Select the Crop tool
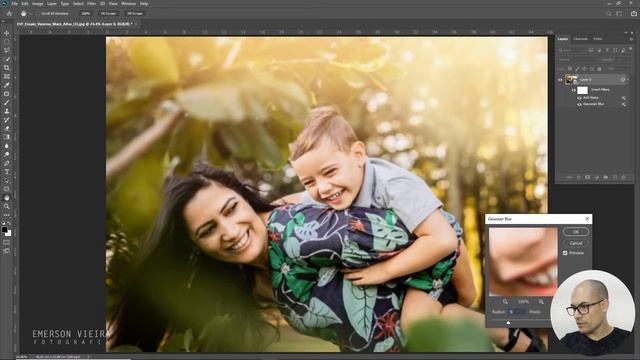Viewport: 640px width, 360px height. (7, 68)
